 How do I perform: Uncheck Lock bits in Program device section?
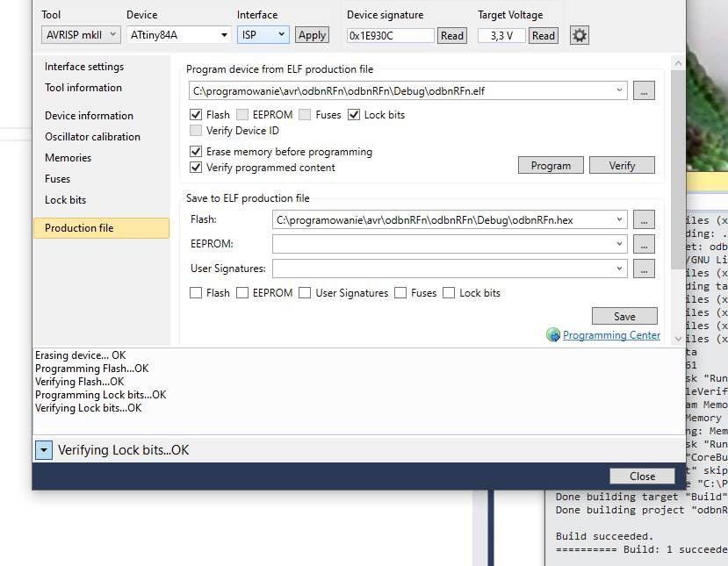point(354,115)
